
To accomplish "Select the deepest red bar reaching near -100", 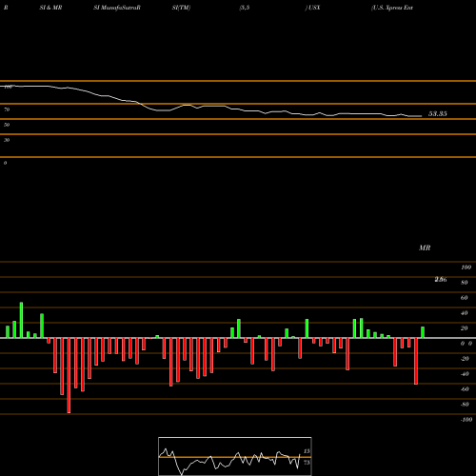I will (69, 375).
